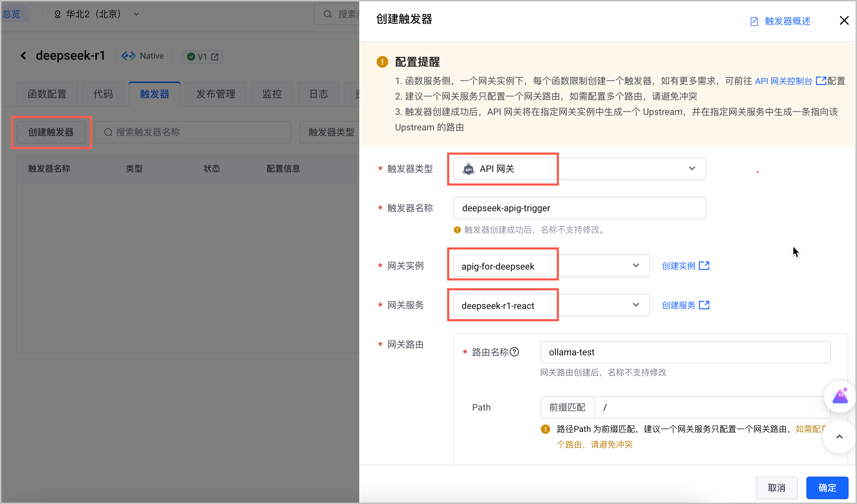
Task: Click the location pin icon beside 华北2
Action: tap(58, 14)
